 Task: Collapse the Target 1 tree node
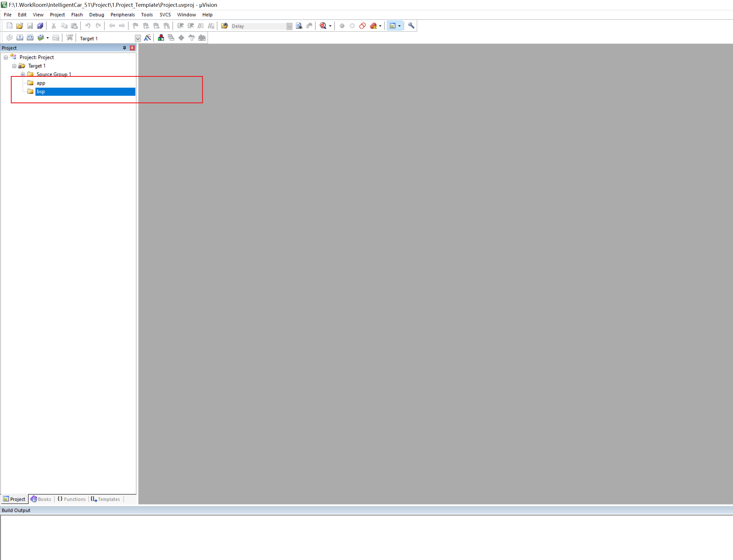point(14,66)
